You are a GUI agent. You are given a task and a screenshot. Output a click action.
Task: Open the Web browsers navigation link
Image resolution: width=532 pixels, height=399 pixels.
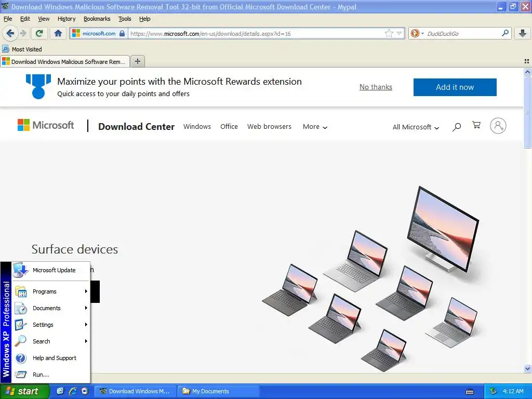[269, 127]
